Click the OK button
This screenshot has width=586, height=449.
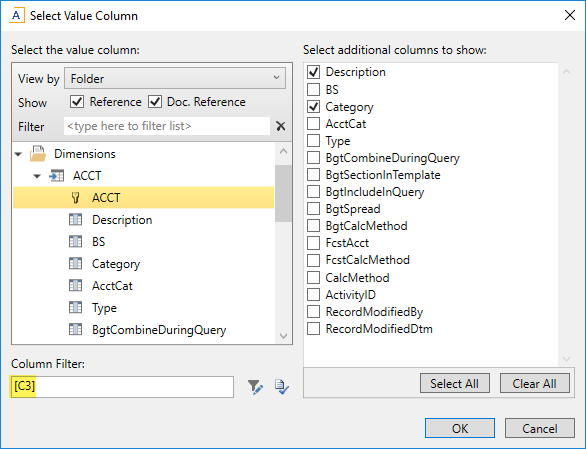pos(460,428)
